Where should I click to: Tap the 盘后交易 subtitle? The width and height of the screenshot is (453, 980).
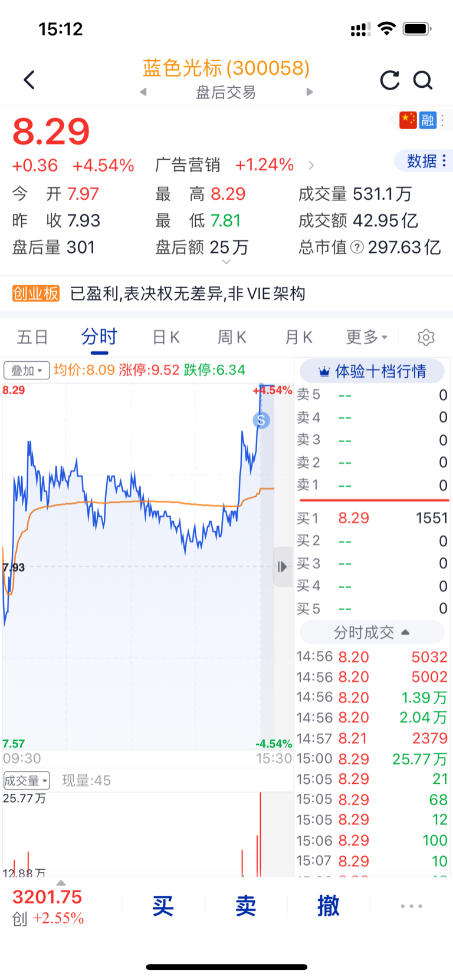coord(226,93)
